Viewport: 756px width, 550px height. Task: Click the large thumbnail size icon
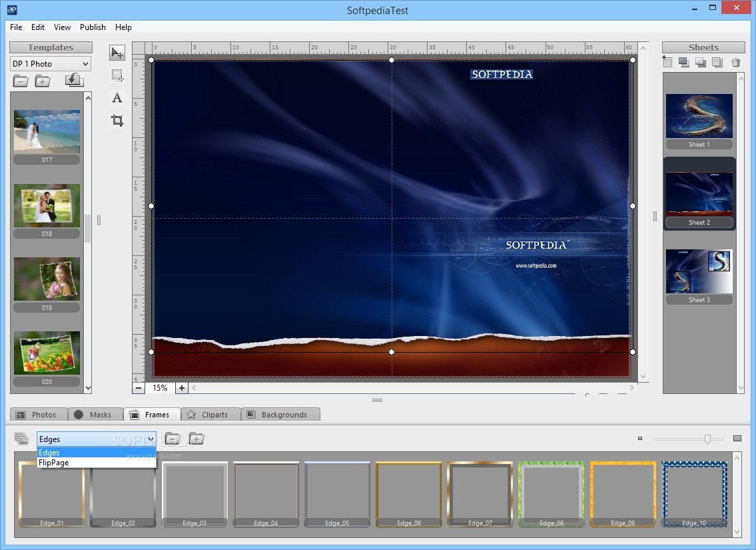737,439
